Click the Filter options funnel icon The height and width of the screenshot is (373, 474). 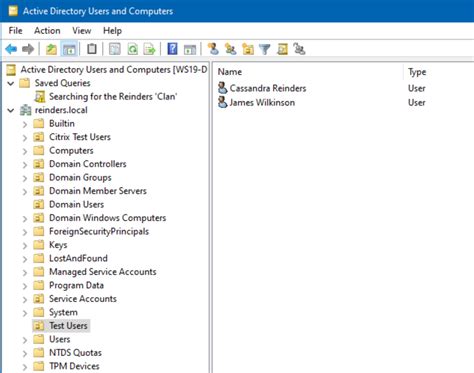tap(265, 49)
